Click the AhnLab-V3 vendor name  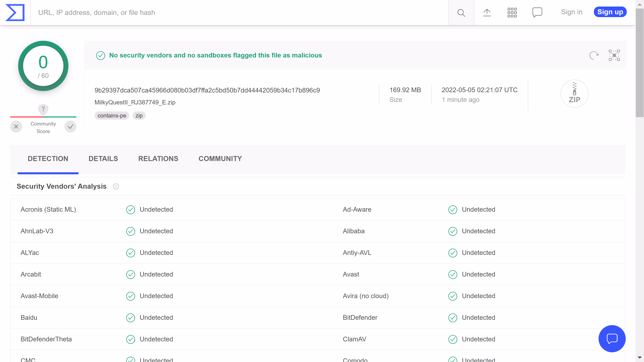coord(37,231)
